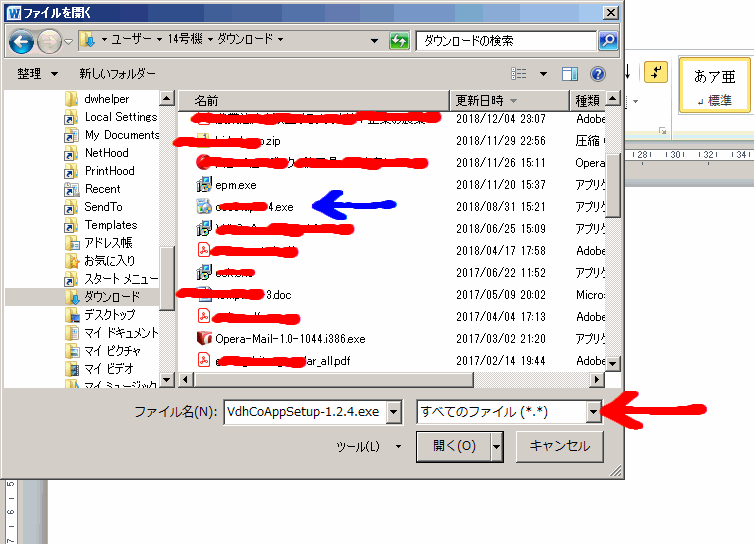Click the Opera icon dated 2018/11/26
This screenshot has width=754, height=544.
pyautogui.click(x=204, y=162)
